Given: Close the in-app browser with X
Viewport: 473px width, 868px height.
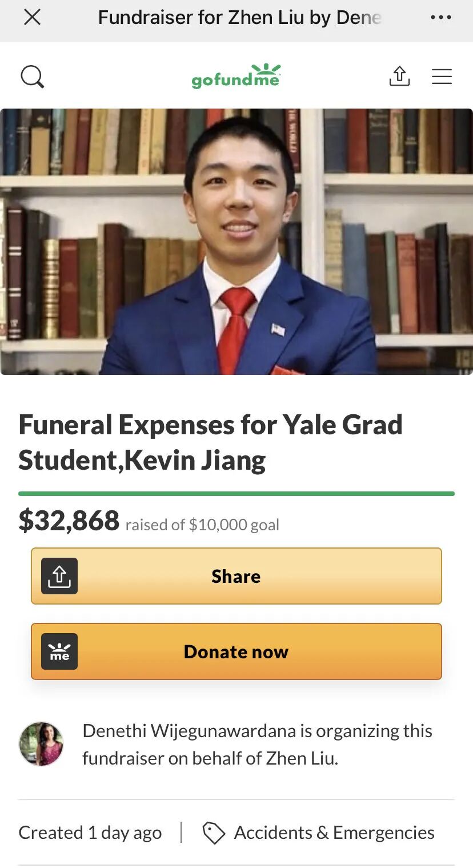Looking at the screenshot, I should pyautogui.click(x=32, y=17).
